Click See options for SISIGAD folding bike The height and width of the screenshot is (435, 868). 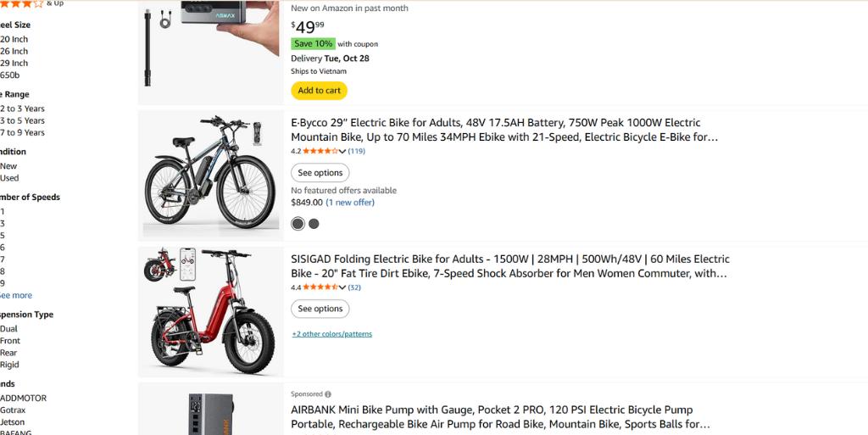320,309
